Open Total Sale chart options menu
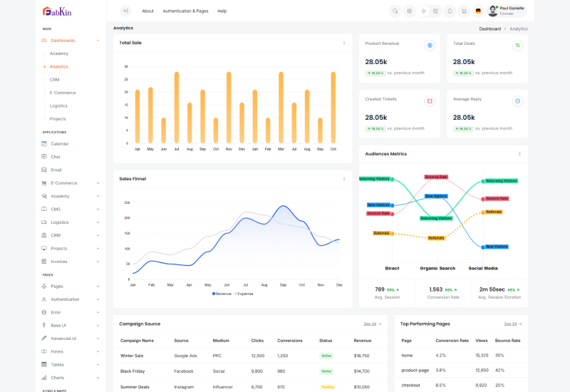570x392 pixels. point(343,43)
